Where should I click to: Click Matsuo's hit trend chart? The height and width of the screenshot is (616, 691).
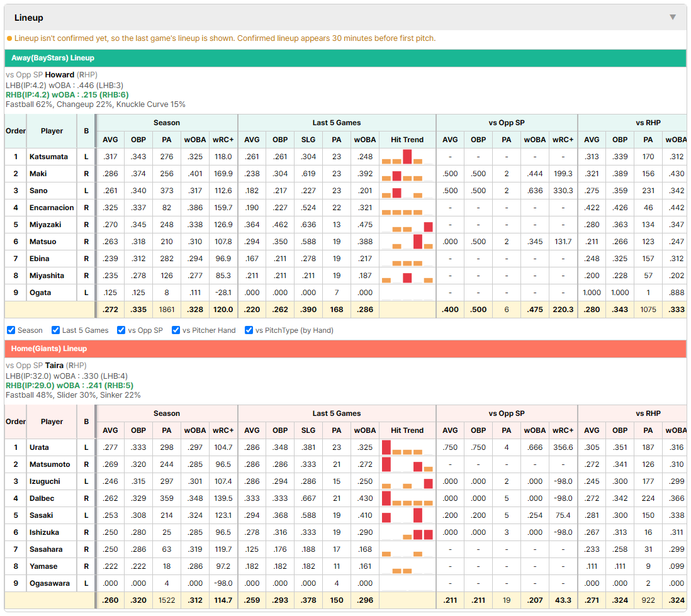point(407,242)
